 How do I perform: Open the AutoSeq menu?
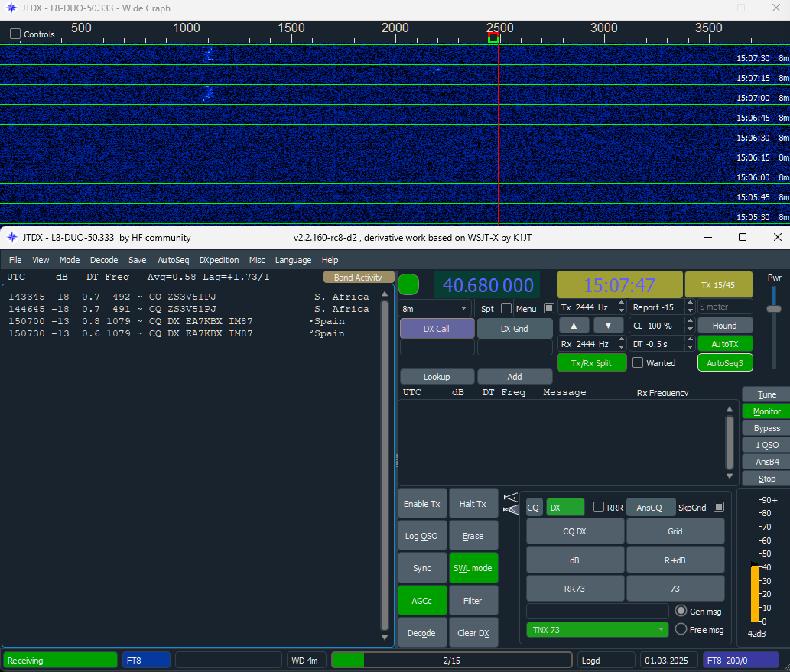pyautogui.click(x=174, y=260)
